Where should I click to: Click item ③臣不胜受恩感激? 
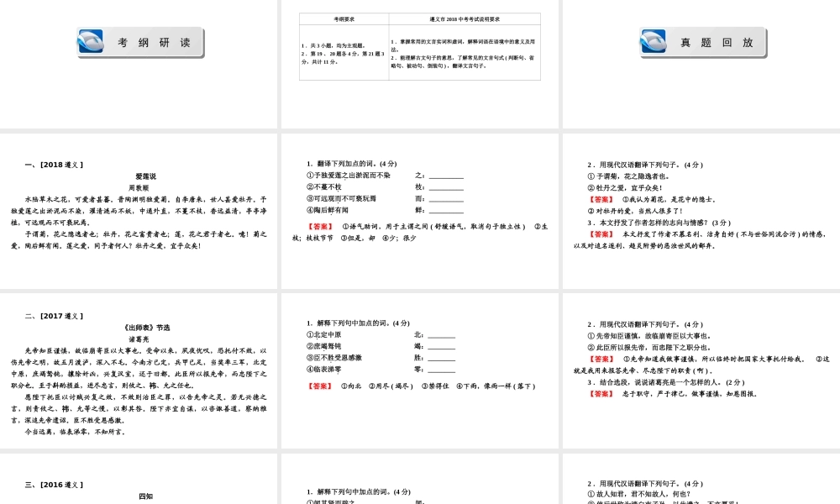point(334,358)
